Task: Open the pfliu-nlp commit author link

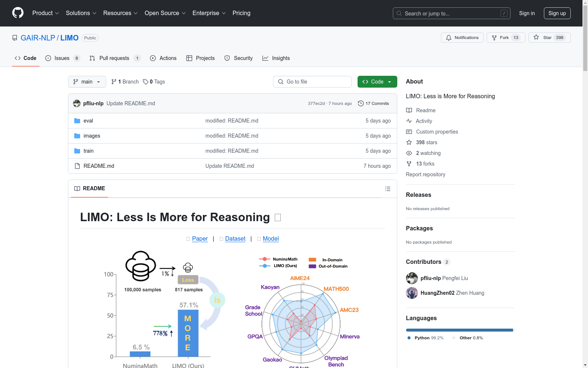Action: coord(93,103)
